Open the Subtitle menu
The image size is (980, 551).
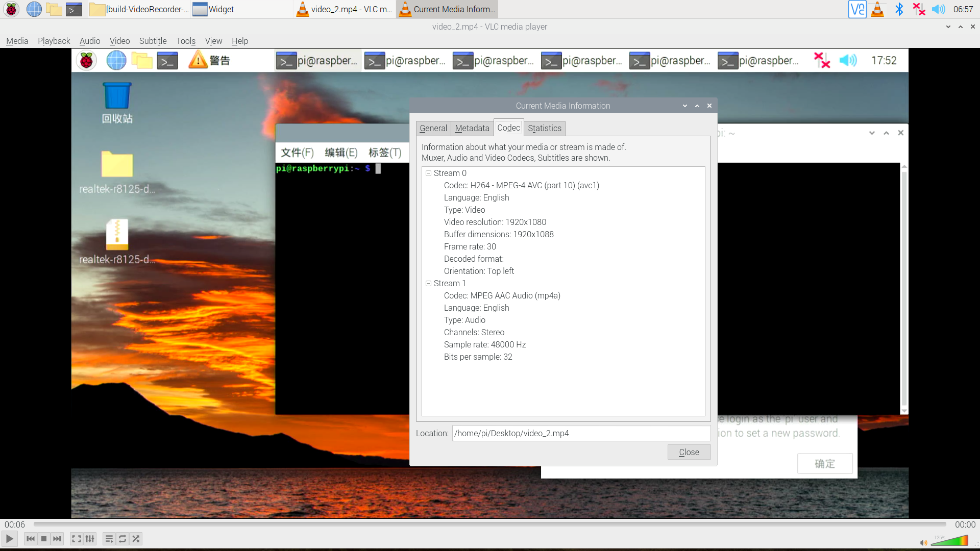click(x=153, y=41)
